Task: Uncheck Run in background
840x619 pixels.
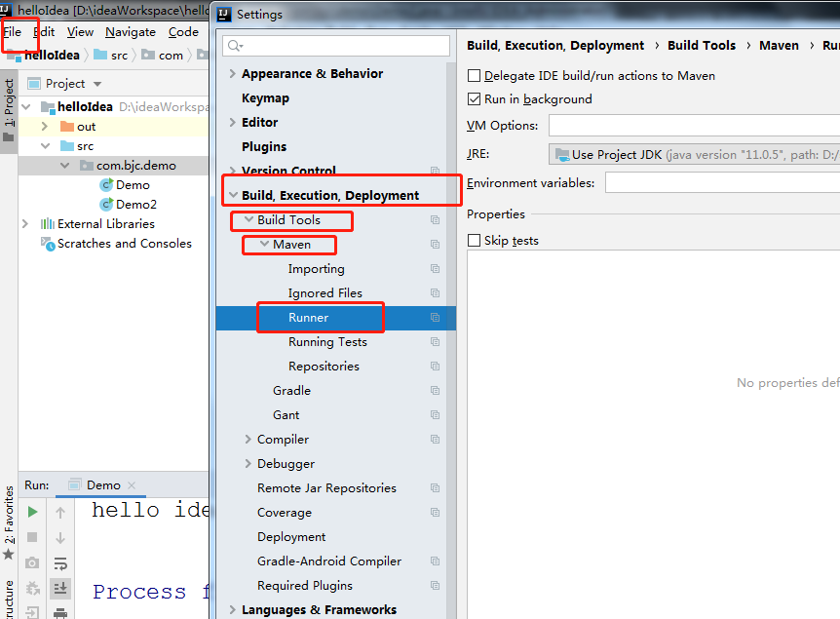Action: point(474,99)
